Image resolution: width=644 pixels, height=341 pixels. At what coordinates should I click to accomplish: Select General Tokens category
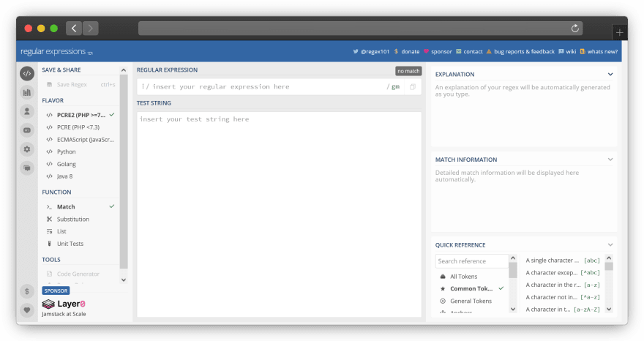(472, 301)
